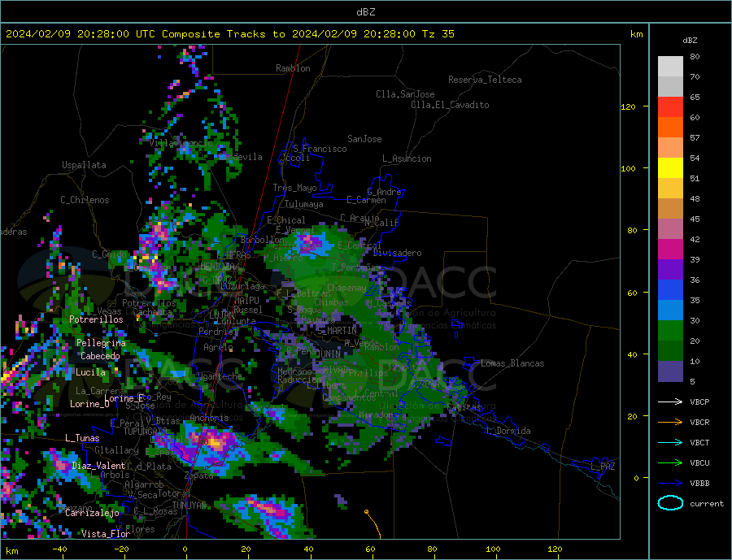Click the Zapata label

coord(199,476)
